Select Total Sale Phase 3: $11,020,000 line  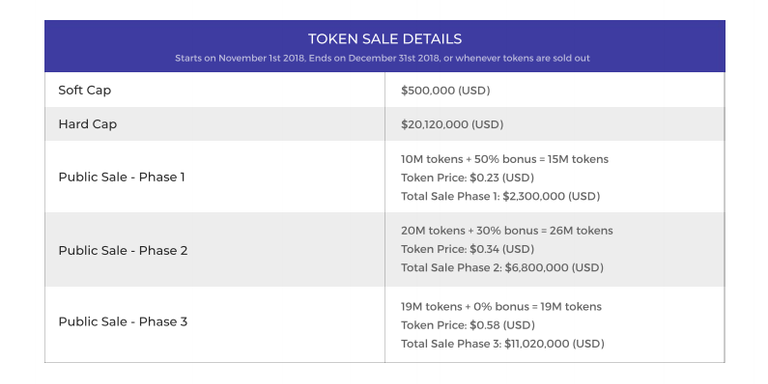pyautogui.click(x=503, y=344)
